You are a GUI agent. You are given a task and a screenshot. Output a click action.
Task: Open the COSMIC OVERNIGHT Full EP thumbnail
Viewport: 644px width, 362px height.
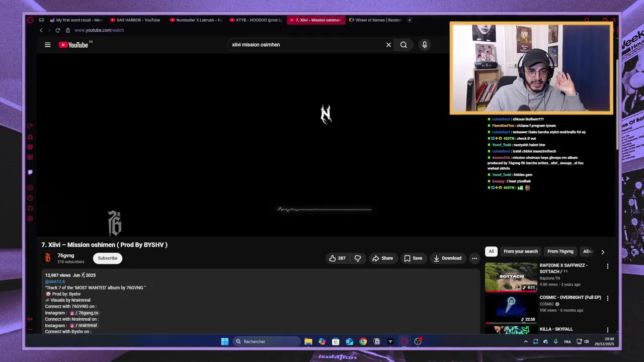click(511, 308)
